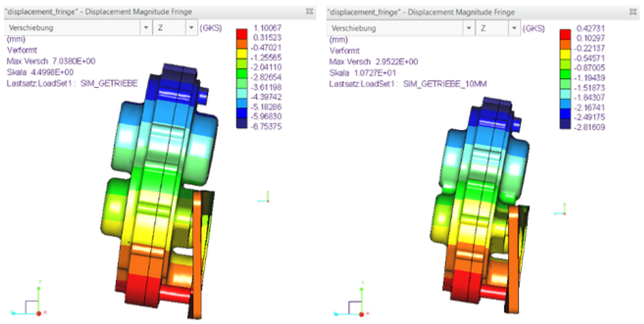Open right Verschiebung quantity dropdown arrow

[x=469, y=28]
